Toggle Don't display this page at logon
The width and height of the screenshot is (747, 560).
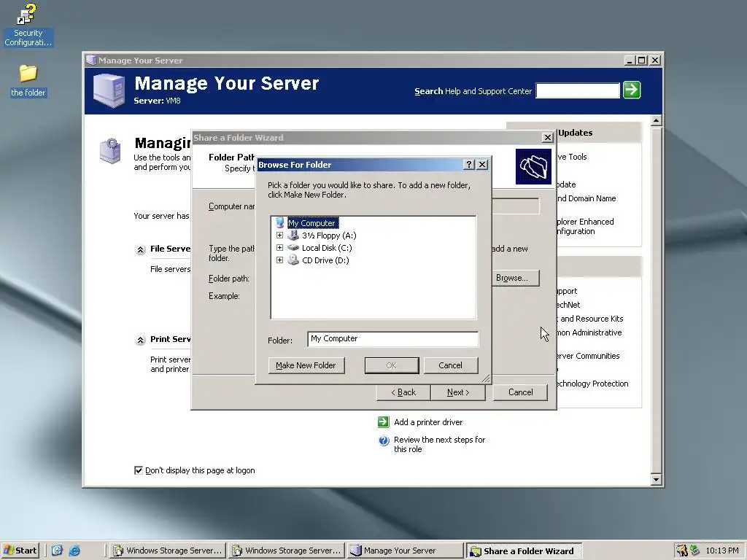click(139, 470)
